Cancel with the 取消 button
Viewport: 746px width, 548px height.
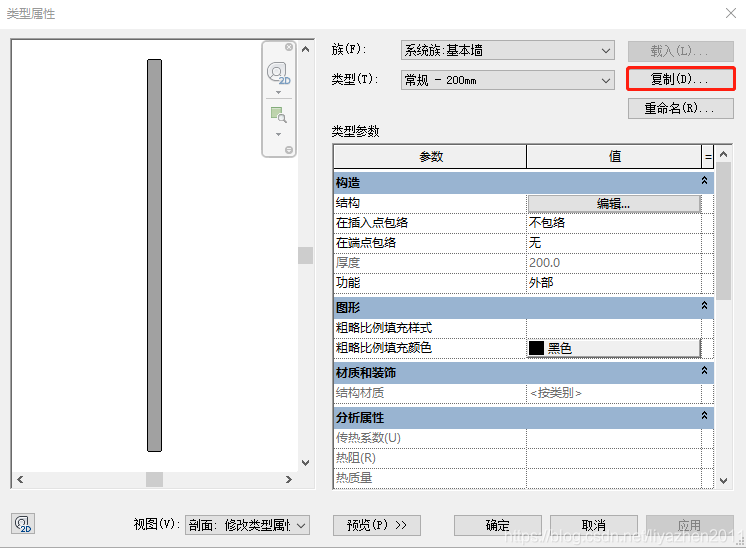point(594,526)
